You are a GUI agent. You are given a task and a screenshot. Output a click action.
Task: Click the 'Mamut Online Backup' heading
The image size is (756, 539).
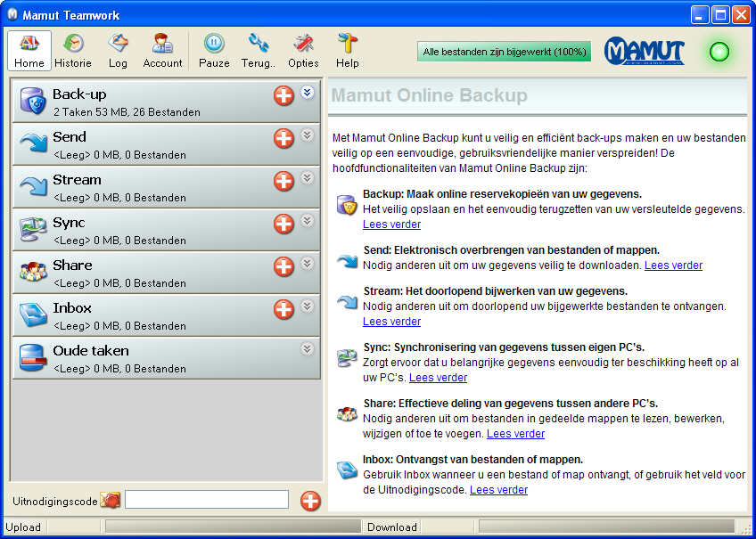pos(429,95)
